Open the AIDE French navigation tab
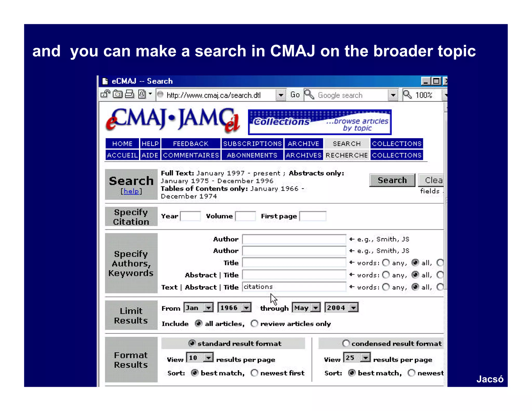This screenshot has width=532, height=411. point(150,155)
